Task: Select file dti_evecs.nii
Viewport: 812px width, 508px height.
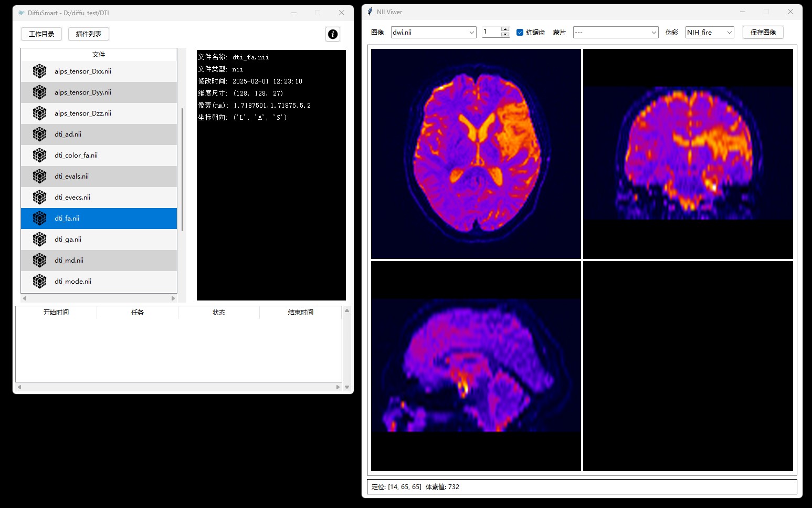Action: tap(99, 198)
